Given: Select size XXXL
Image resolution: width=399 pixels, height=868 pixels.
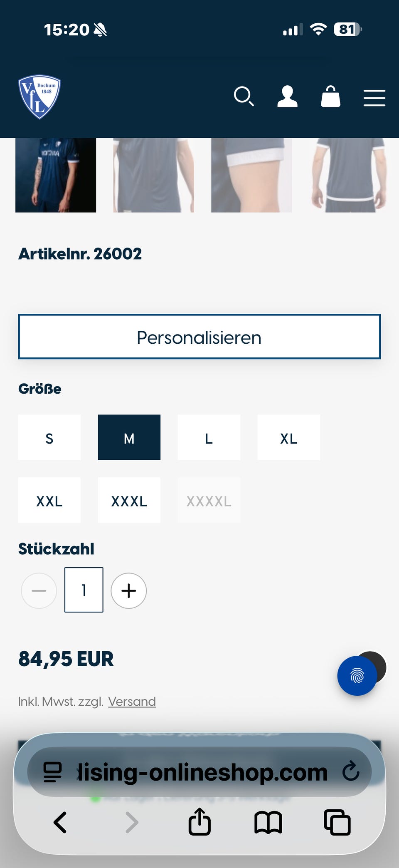Looking at the screenshot, I should click(x=129, y=500).
